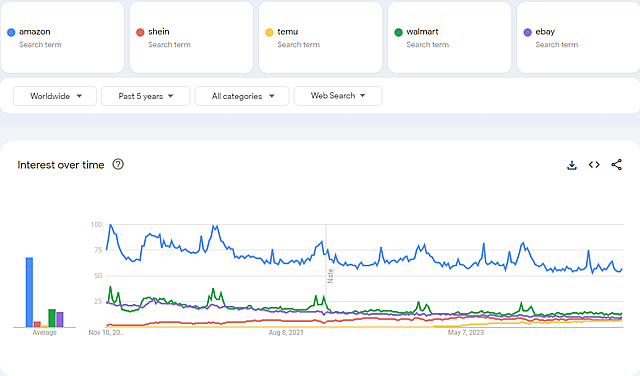Select the shein search term card

[191, 37]
